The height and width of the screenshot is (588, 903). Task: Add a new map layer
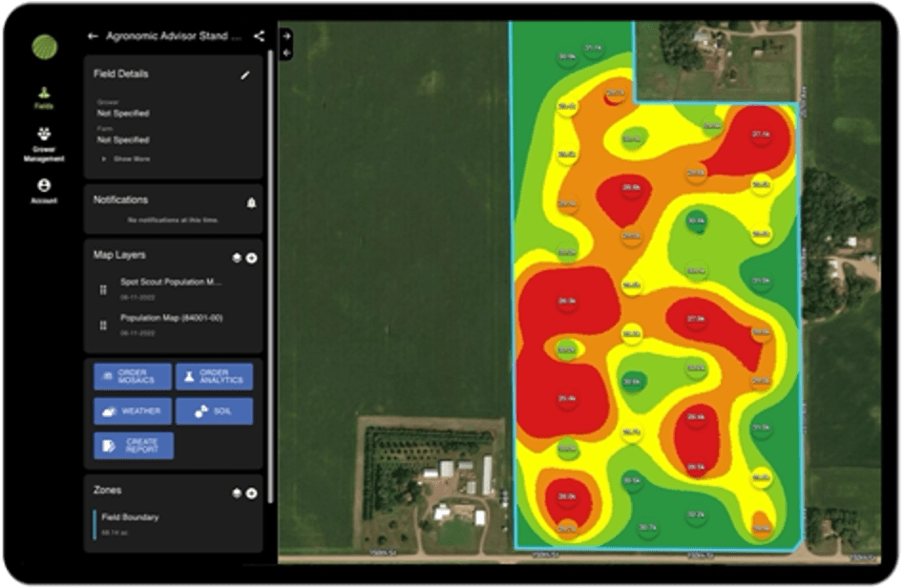coord(252,258)
